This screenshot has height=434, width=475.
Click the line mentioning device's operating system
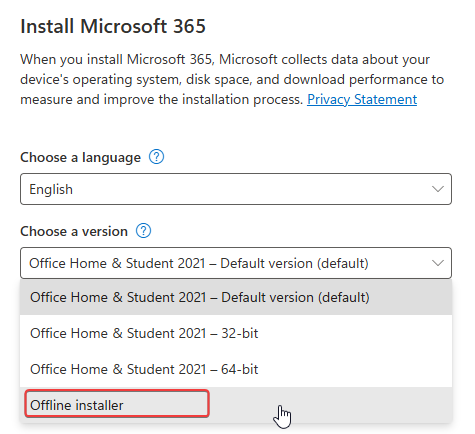[x=232, y=80]
